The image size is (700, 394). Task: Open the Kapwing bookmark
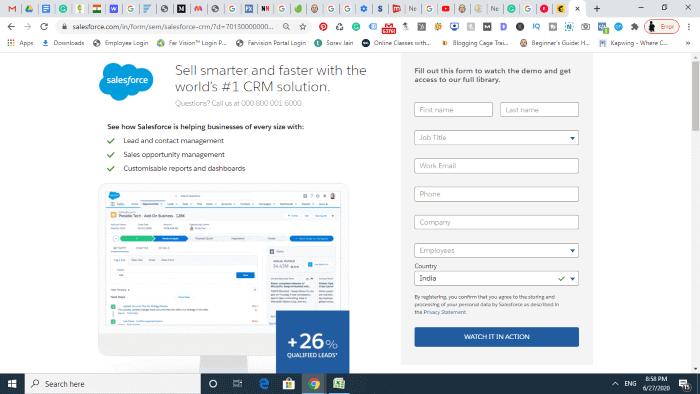coord(633,43)
